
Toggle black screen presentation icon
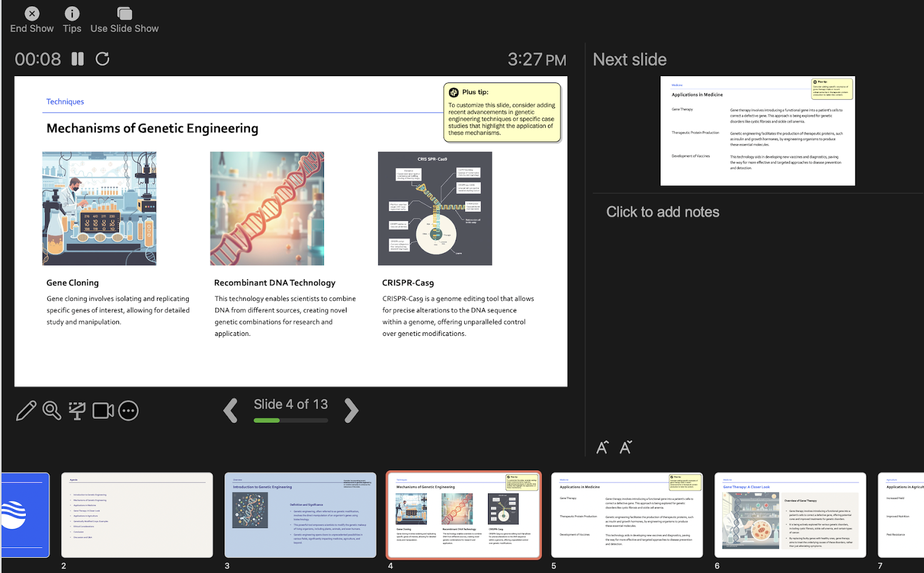coord(77,410)
